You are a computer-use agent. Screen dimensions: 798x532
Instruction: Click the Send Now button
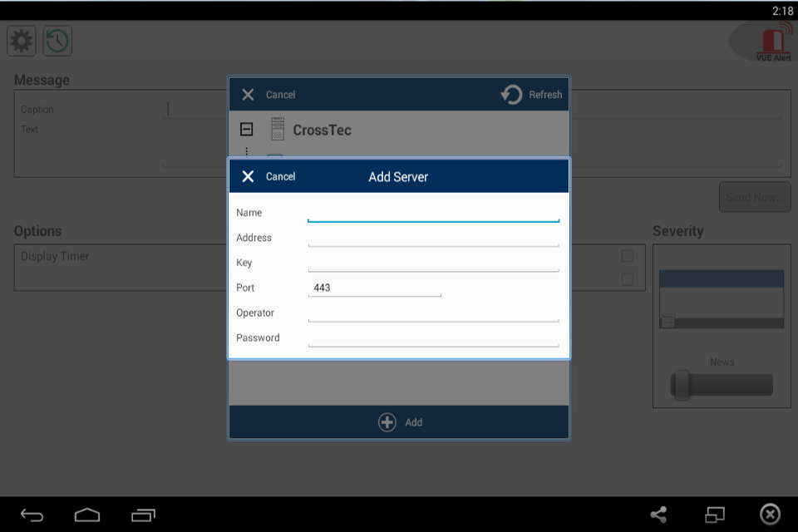click(x=755, y=197)
